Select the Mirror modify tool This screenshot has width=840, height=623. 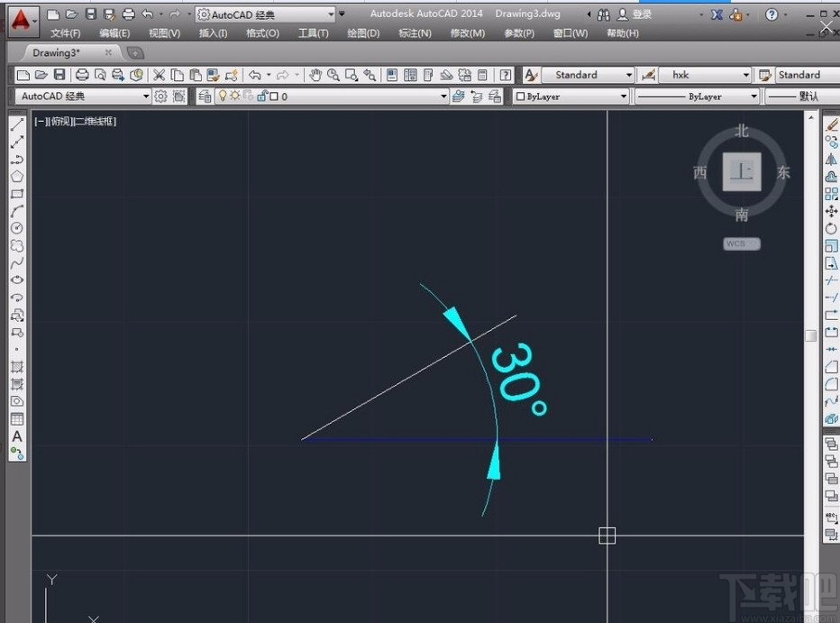pyautogui.click(x=831, y=159)
